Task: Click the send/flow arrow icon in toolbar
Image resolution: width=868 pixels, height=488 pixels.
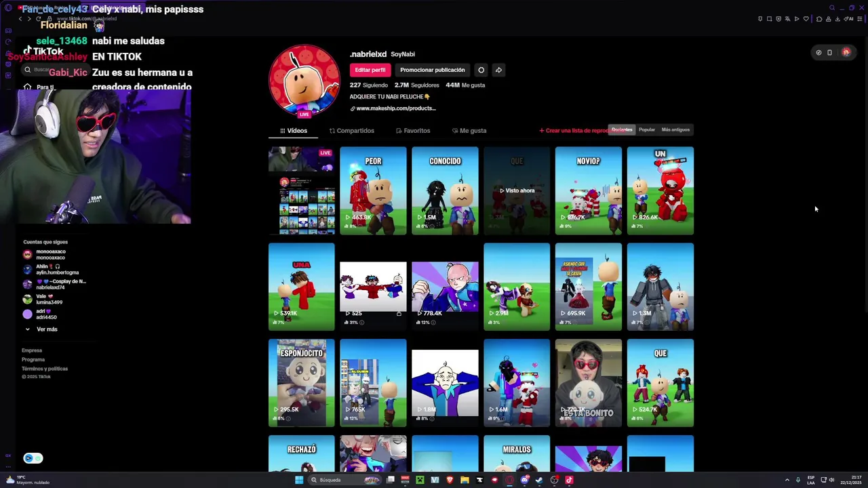Action: pyautogui.click(x=797, y=18)
